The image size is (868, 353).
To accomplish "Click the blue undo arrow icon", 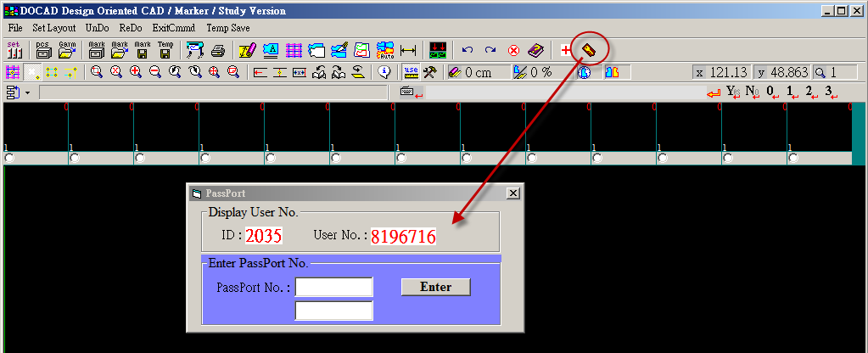I will [x=468, y=50].
